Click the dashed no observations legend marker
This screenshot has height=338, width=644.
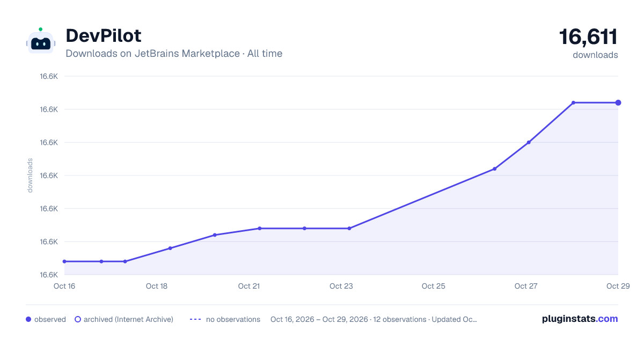(196, 319)
